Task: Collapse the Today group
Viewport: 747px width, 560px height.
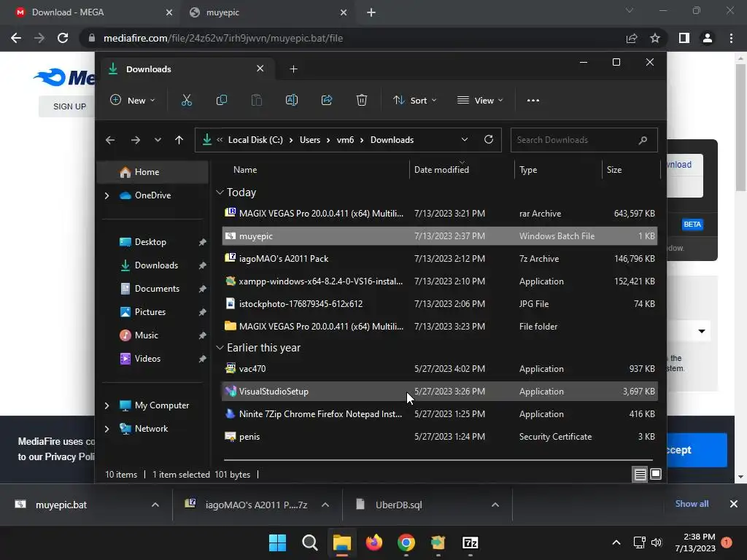Action: [220, 192]
